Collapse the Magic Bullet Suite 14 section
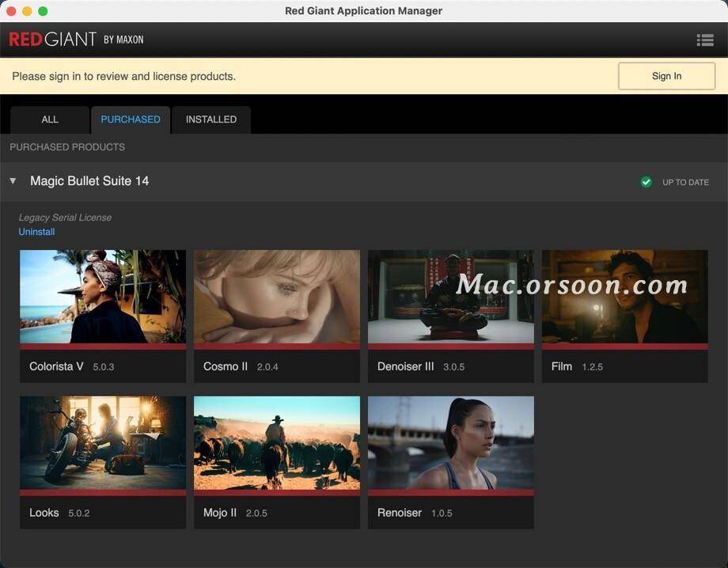This screenshot has height=568, width=728. click(13, 181)
